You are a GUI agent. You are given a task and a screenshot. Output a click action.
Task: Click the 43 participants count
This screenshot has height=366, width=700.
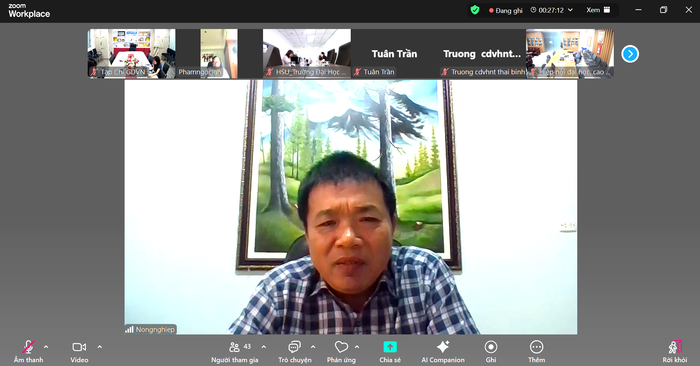coord(247,346)
